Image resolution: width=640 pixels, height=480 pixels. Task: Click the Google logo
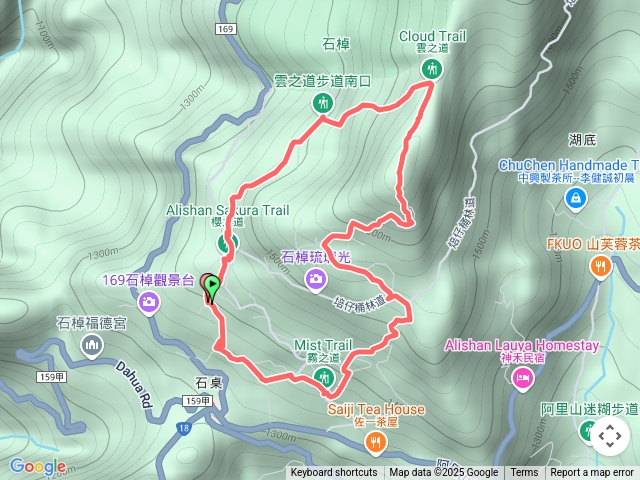pyautogui.click(x=38, y=467)
